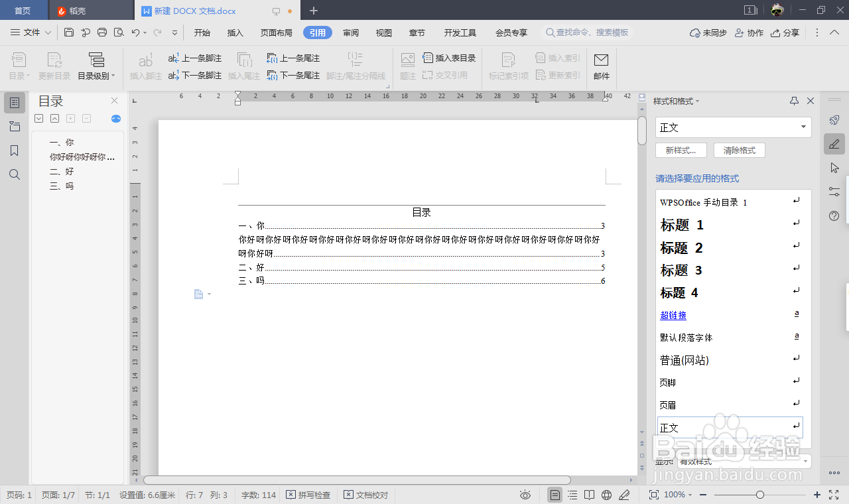
Task: Open the search sidebar icon
Action: [x=15, y=174]
